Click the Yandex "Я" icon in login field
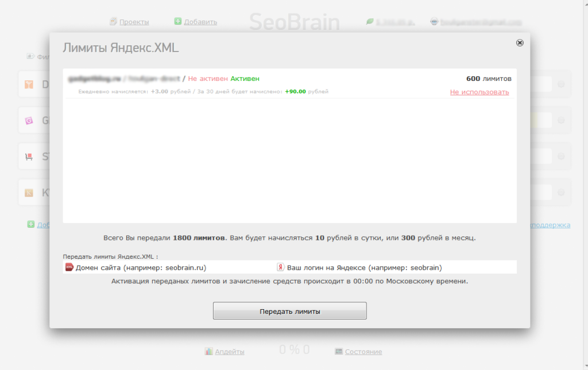The width and height of the screenshot is (588, 370). (x=280, y=267)
